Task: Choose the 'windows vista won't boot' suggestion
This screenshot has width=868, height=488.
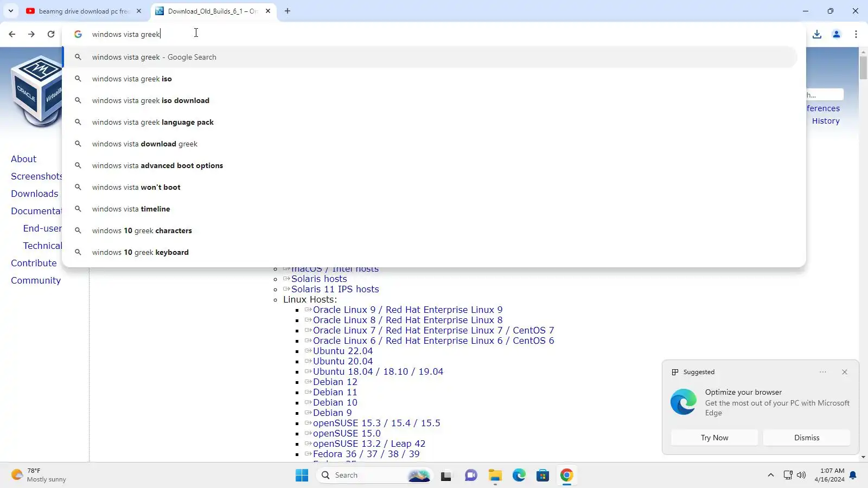Action: pyautogui.click(x=431, y=187)
